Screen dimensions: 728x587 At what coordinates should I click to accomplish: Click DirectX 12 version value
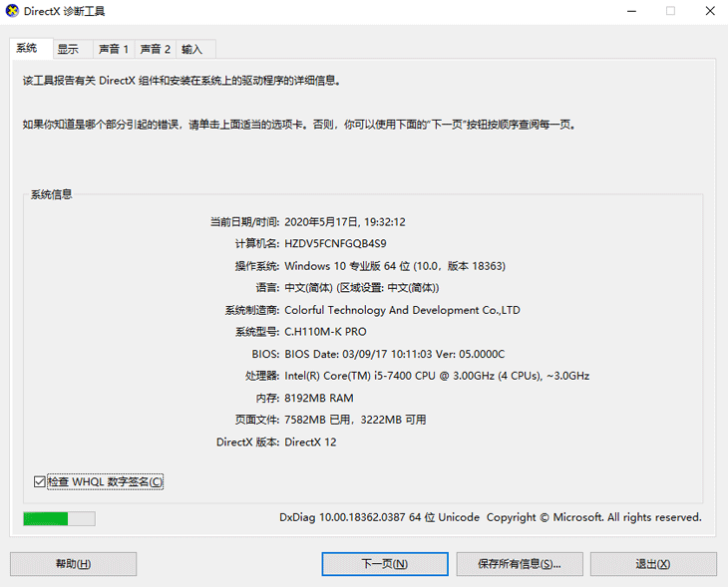point(310,441)
